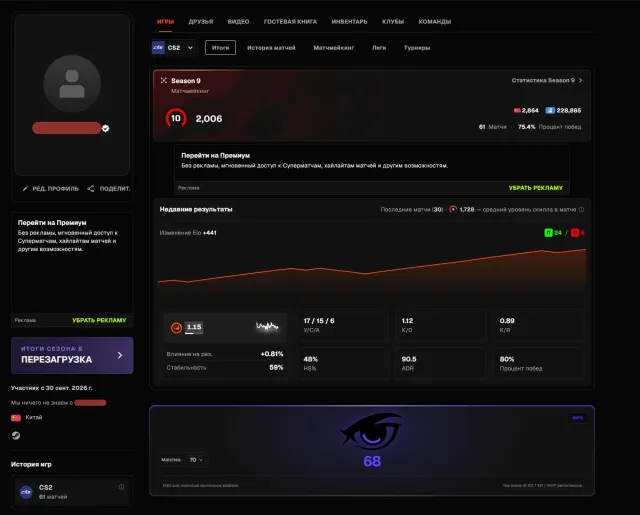Image resolution: width=640 pixels, height=515 pixels.
Task: Click the level 10 skill badge
Action: coord(176,118)
